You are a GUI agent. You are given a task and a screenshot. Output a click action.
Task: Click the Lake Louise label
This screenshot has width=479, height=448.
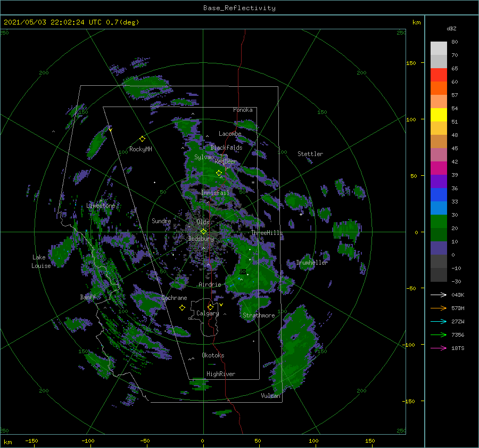pyautogui.click(x=41, y=262)
